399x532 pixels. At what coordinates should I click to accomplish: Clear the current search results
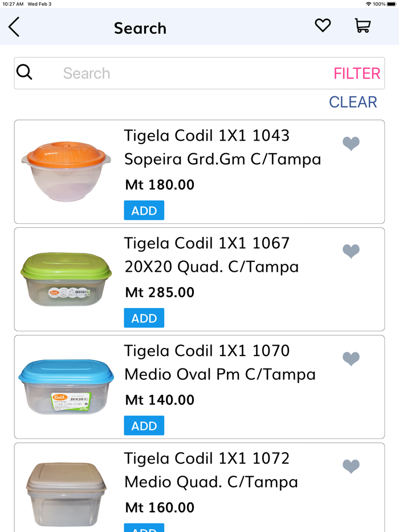coord(353,102)
